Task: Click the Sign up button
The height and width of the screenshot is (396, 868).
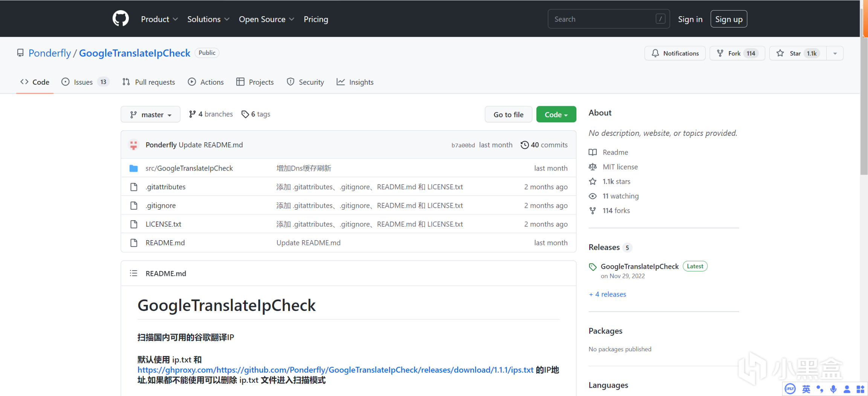Action: pyautogui.click(x=729, y=19)
